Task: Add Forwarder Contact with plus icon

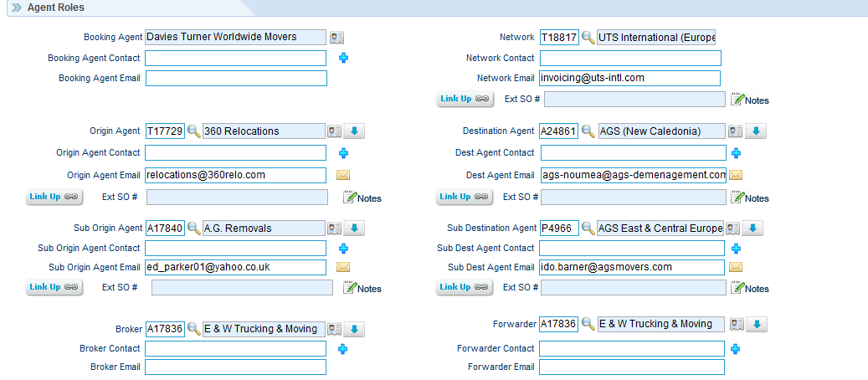Action: pos(735,349)
